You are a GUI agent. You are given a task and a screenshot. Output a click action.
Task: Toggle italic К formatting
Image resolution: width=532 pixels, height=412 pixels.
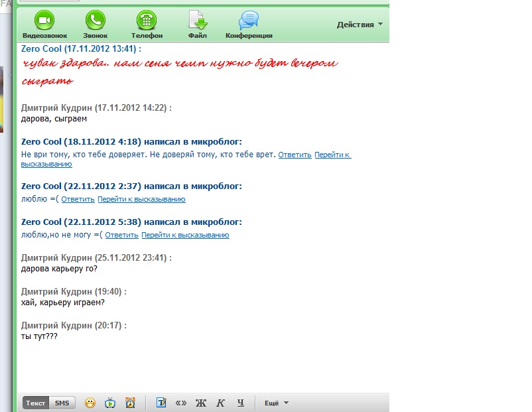pos(221,403)
